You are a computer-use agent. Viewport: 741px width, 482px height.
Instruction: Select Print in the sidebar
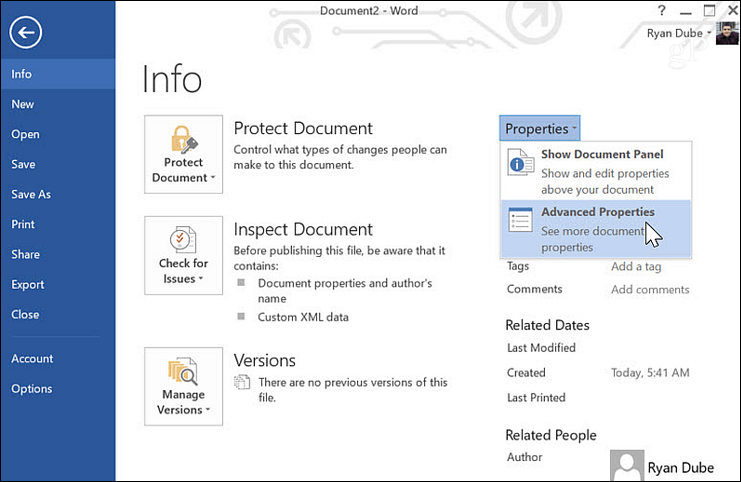58,224
